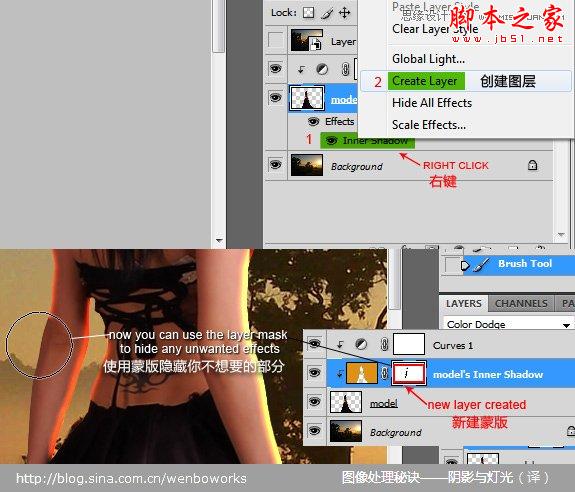Hide bottom panel Background layer via eye

[x=314, y=430]
